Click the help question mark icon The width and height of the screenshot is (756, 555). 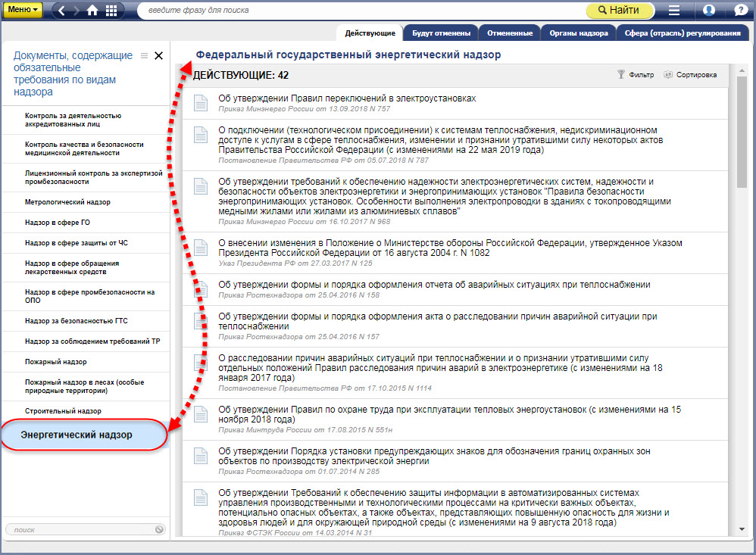coord(739,11)
